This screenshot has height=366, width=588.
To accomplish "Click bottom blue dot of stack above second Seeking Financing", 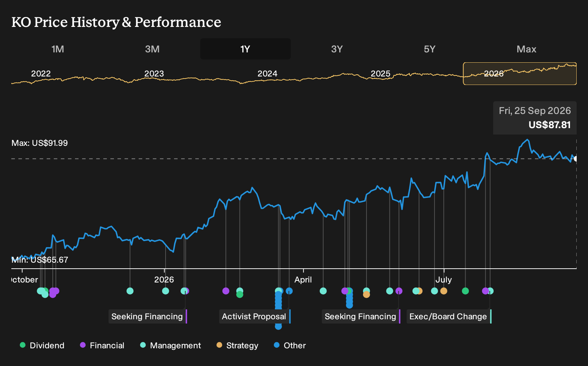I will click(x=350, y=305).
